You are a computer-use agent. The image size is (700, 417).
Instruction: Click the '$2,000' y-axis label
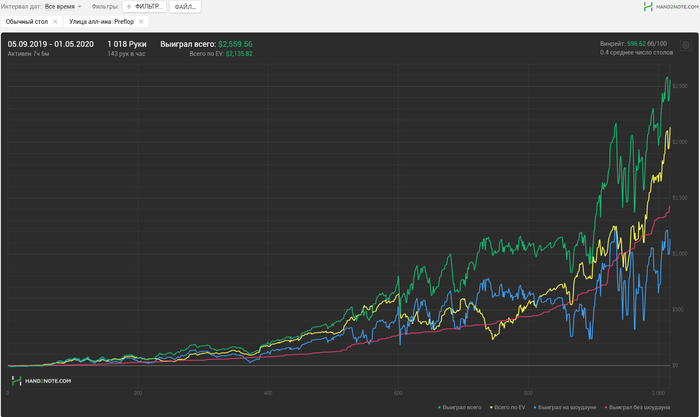click(680, 142)
